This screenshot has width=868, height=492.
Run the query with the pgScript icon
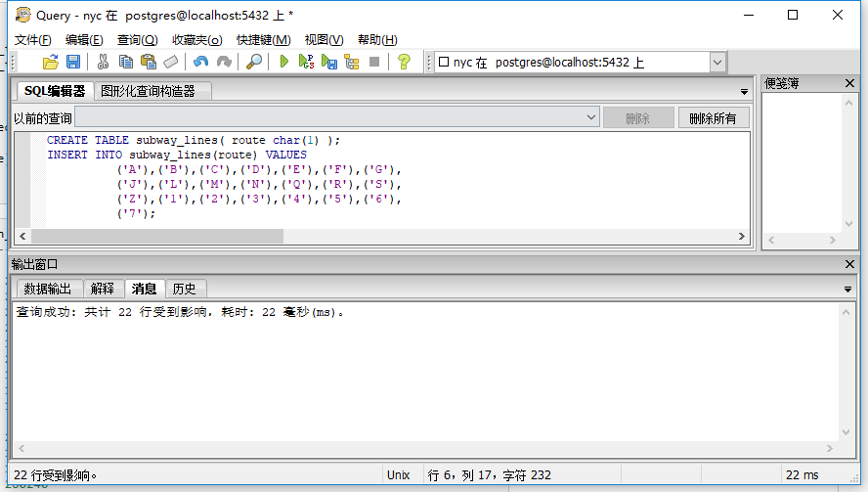coord(306,62)
